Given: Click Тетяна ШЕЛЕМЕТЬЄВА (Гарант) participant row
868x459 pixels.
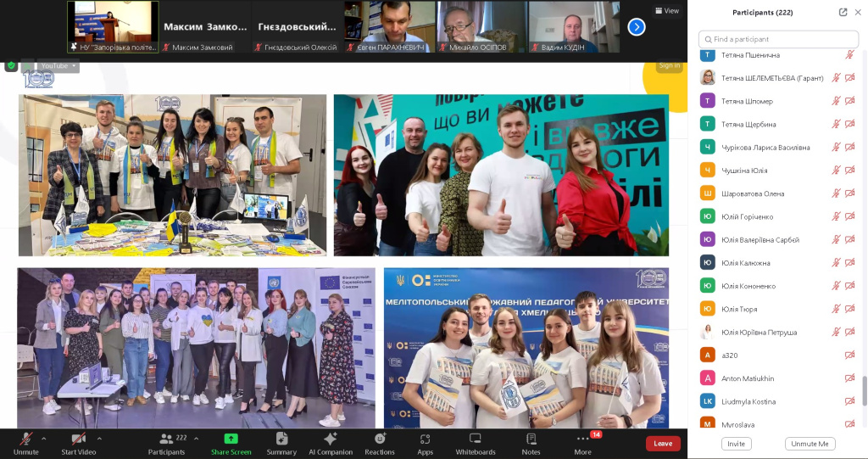Looking at the screenshot, I should click(x=778, y=78).
